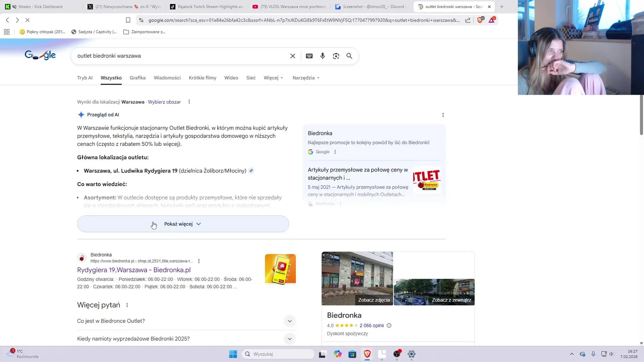Switch to VLOG Warszawa YouTube tab
The width and height of the screenshot is (644, 362).
coord(289,7)
